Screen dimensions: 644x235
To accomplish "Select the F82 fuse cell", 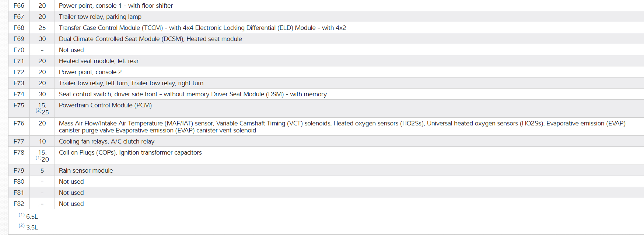I will click(19, 204).
